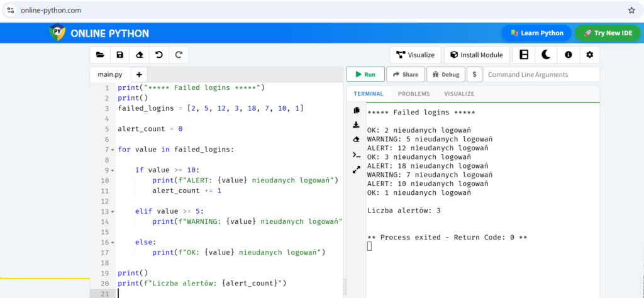Click line number 21 in gutter
Screen dimensions: 644x298
(x=104, y=294)
